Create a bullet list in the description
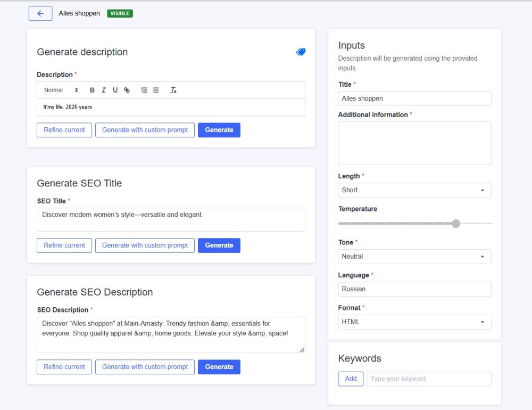The height and width of the screenshot is (410, 532). coord(155,90)
